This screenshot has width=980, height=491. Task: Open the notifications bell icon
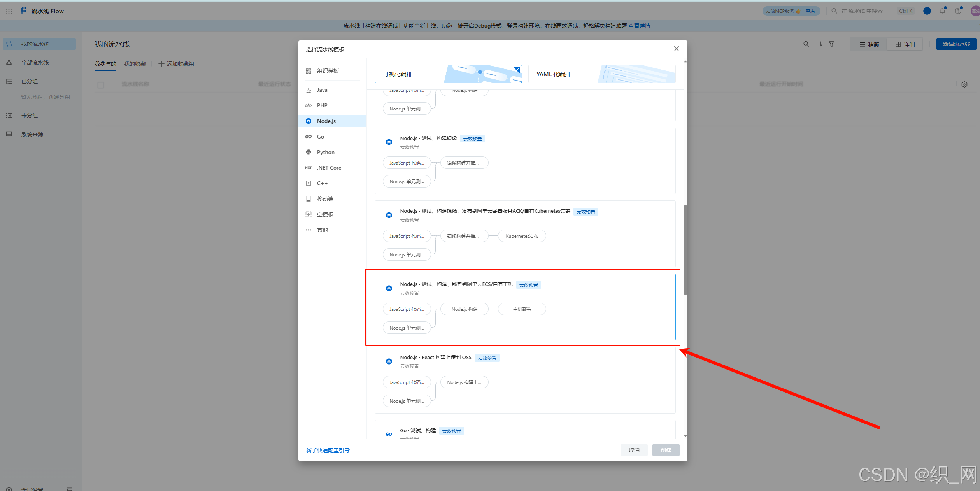[x=942, y=11]
